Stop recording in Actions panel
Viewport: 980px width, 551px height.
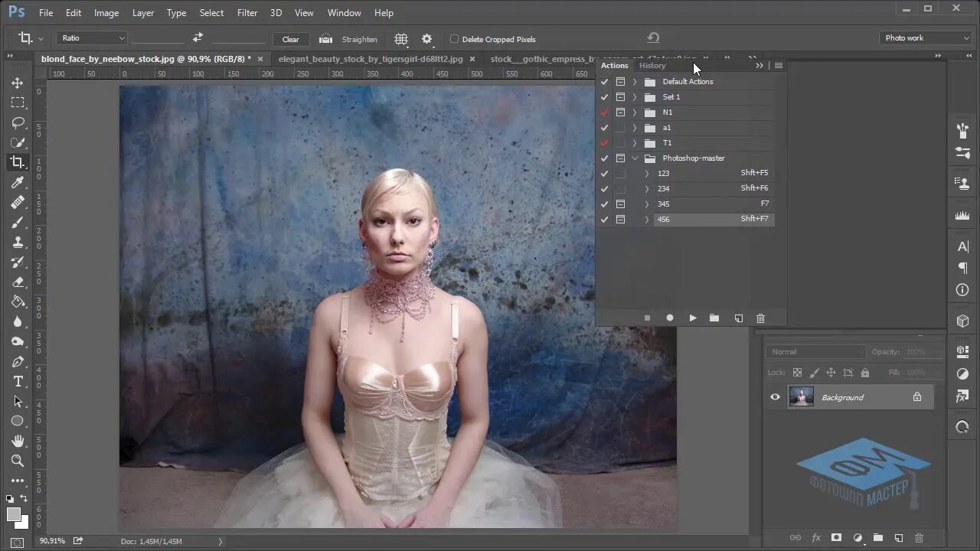(647, 318)
